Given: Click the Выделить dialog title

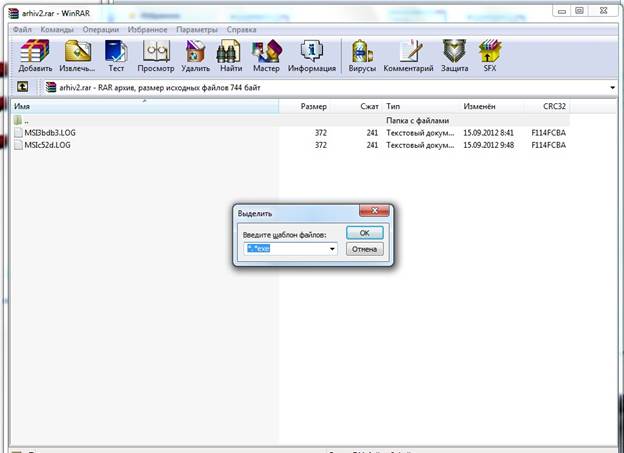Looking at the screenshot, I should pyautogui.click(x=255, y=213).
